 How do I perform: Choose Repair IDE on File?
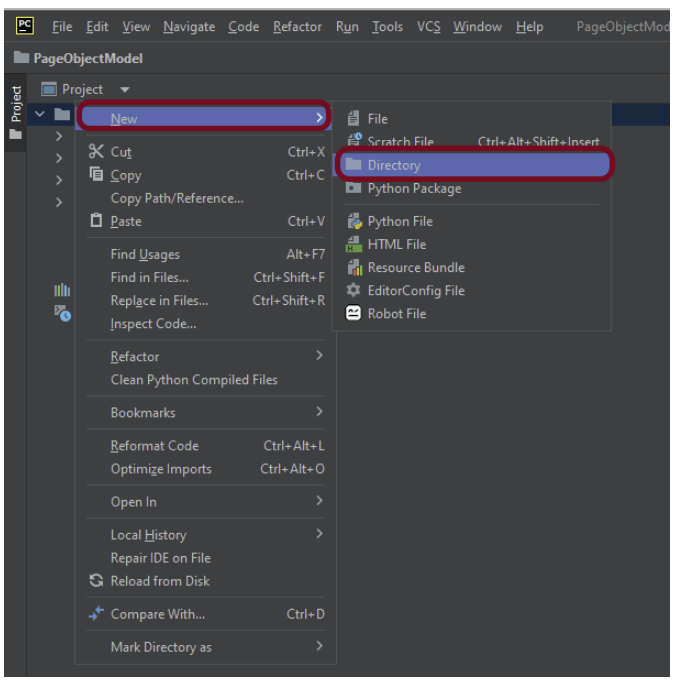(x=206, y=557)
